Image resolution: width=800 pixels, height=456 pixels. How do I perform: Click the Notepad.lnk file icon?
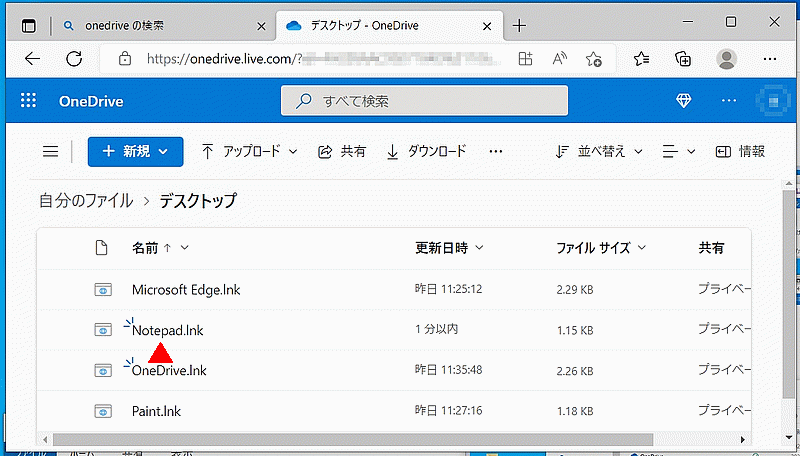pos(103,330)
